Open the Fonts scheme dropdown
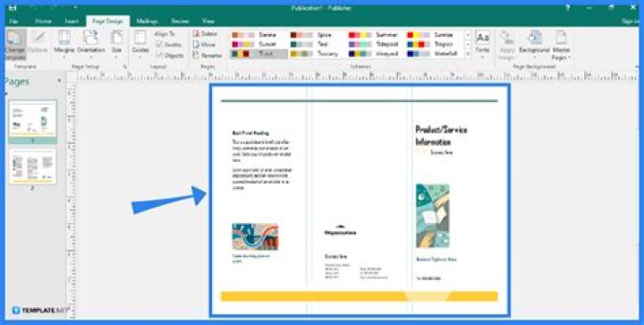 pos(483,45)
